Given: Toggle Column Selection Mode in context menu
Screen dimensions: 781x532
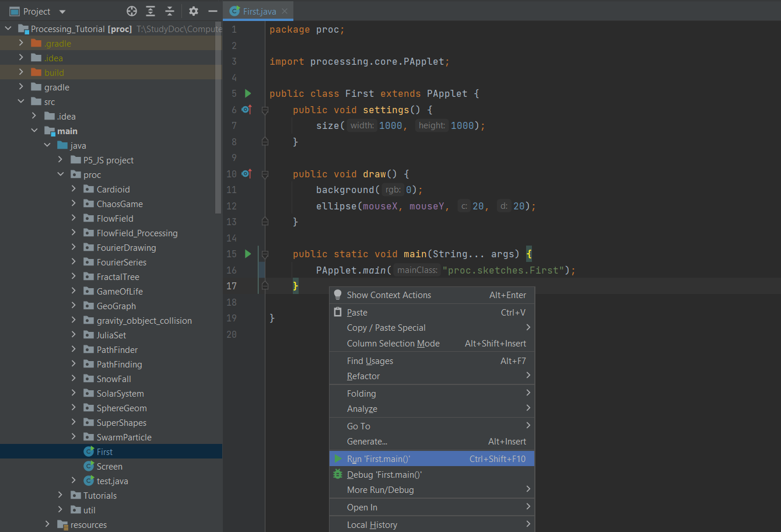Looking at the screenshot, I should pos(393,344).
